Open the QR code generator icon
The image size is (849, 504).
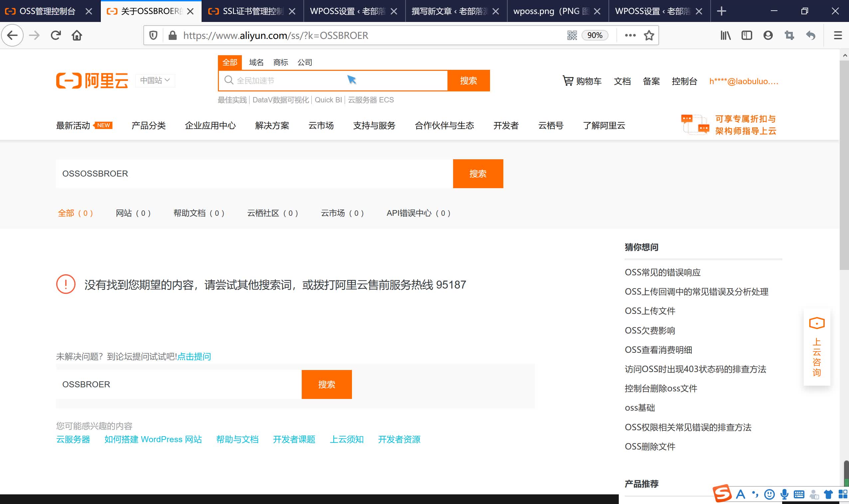pos(572,35)
